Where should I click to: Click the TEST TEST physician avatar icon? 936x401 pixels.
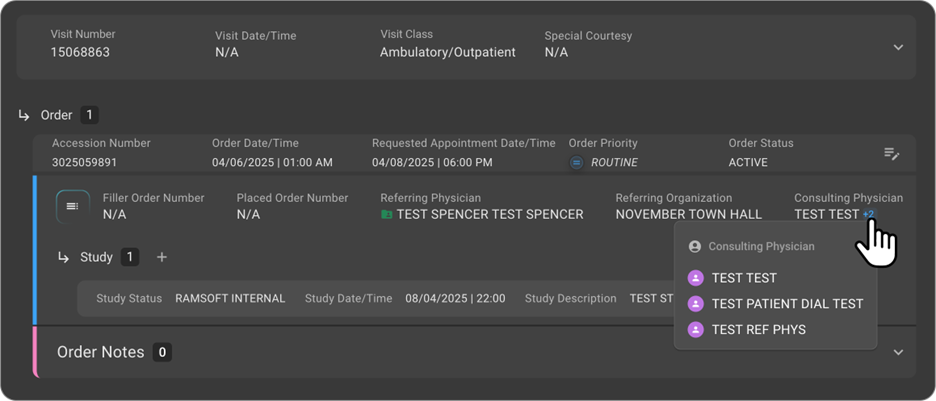click(x=696, y=278)
